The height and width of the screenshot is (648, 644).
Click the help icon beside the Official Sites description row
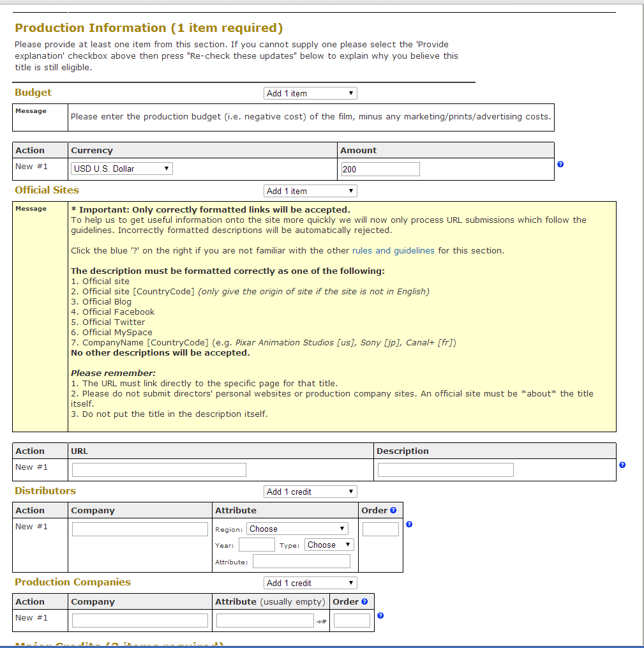(x=622, y=465)
